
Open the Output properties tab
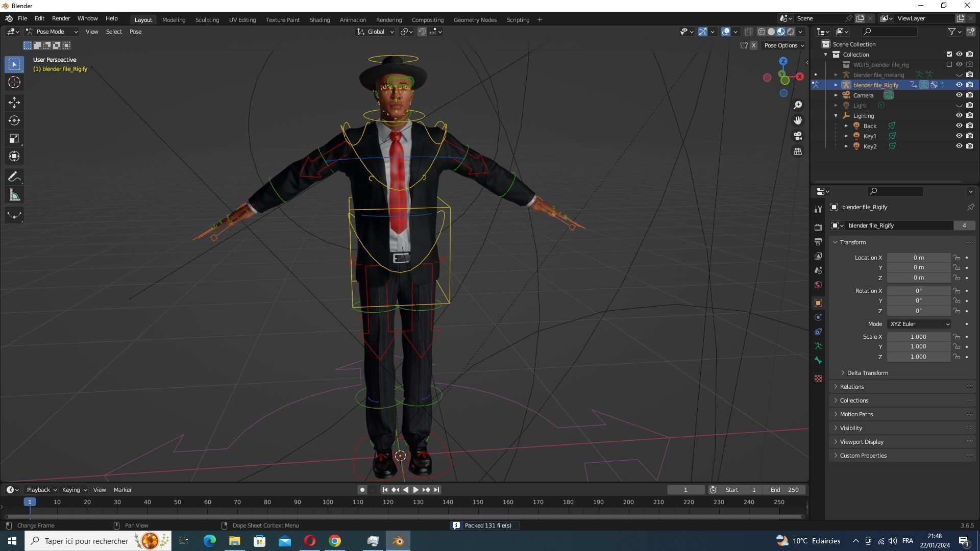(818, 241)
